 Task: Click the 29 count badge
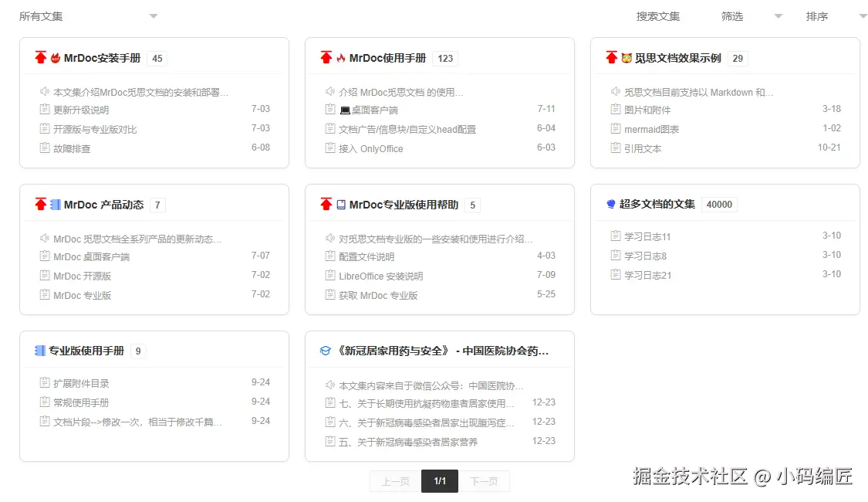[738, 59]
